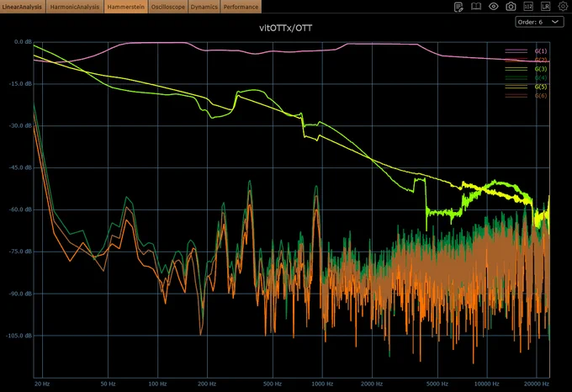572x392 pixels.
Task: Click the 1000 Hz frequency label
Action: point(322,384)
